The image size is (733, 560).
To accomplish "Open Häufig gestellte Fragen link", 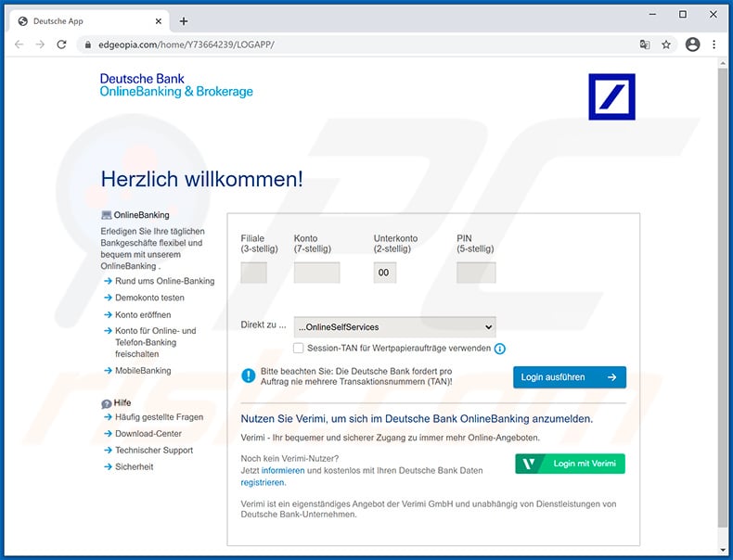I will (x=159, y=416).
